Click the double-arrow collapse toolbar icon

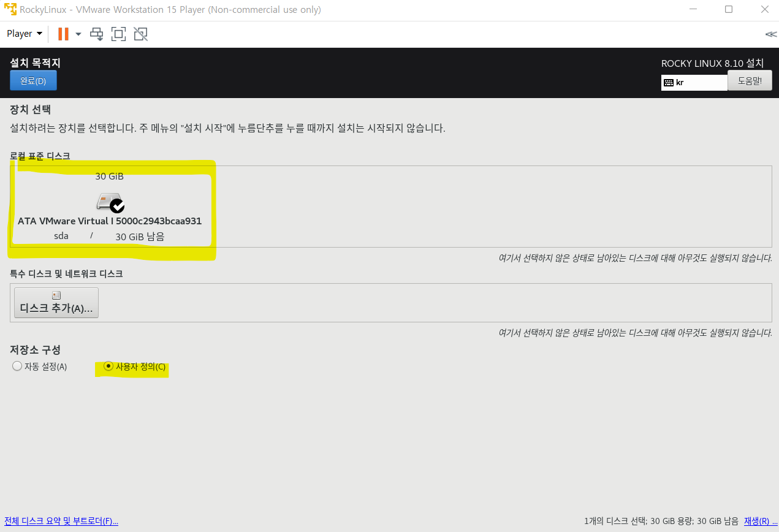[771, 34]
